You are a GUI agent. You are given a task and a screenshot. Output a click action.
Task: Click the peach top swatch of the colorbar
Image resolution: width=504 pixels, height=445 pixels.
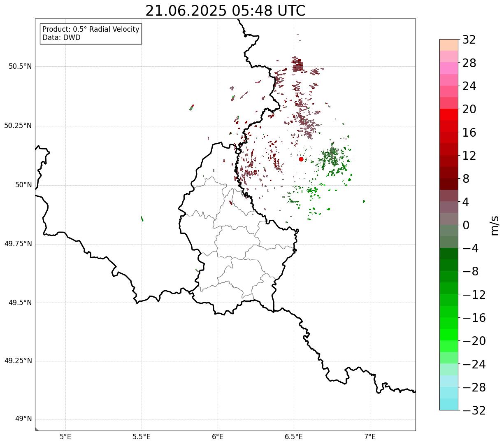pos(449,45)
